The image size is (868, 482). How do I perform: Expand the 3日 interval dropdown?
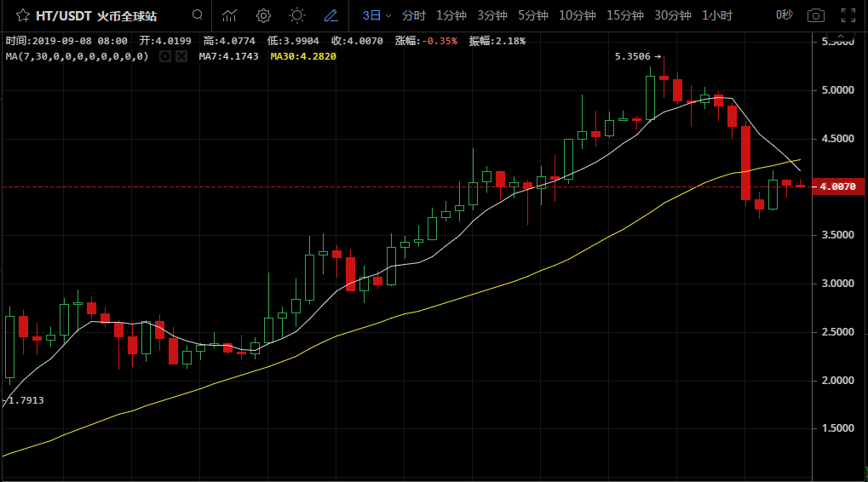coord(377,15)
